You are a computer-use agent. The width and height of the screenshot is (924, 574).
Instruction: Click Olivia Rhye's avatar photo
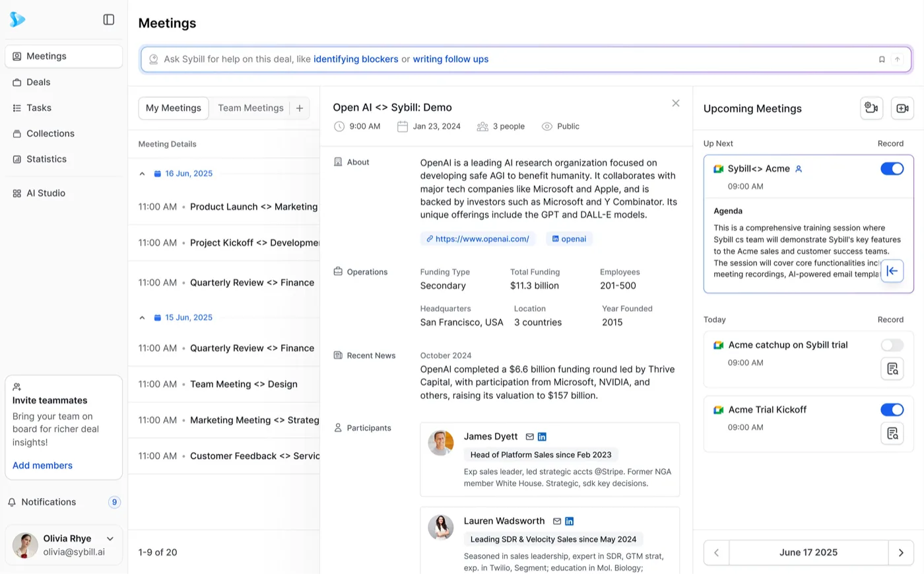click(26, 546)
